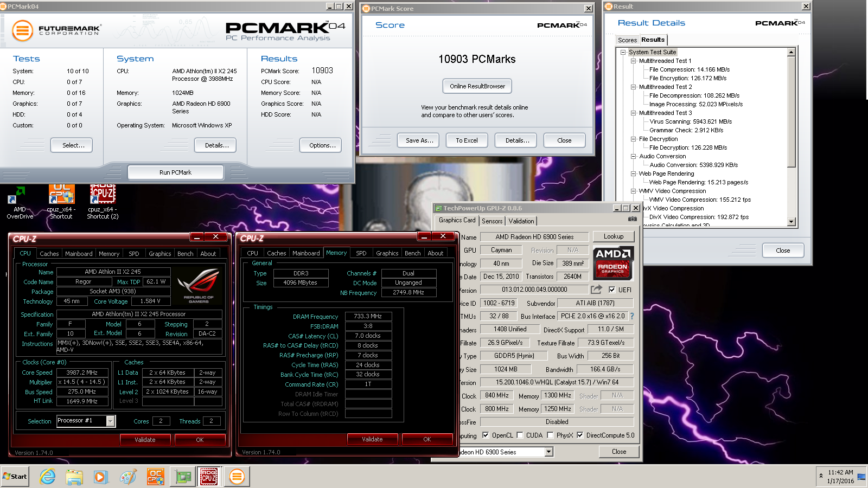Click the Republic of Gamers logo in CPU-Z
868x488 pixels.
coord(199,285)
